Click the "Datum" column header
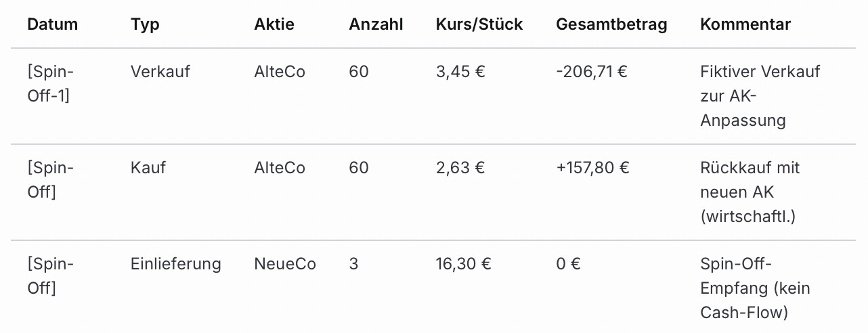 pyautogui.click(x=52, y=25)
